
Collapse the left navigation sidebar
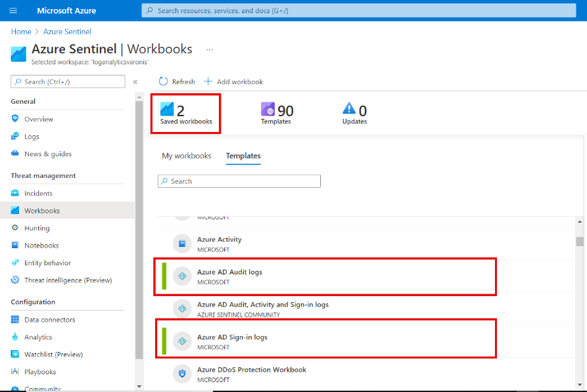[x=135, y=82]
